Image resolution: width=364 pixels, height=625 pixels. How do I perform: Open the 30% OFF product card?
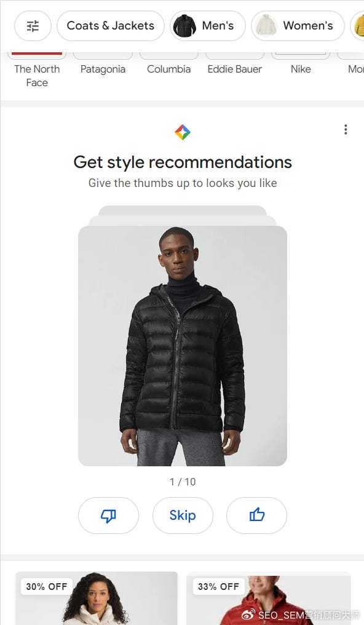tap(97, 599)
